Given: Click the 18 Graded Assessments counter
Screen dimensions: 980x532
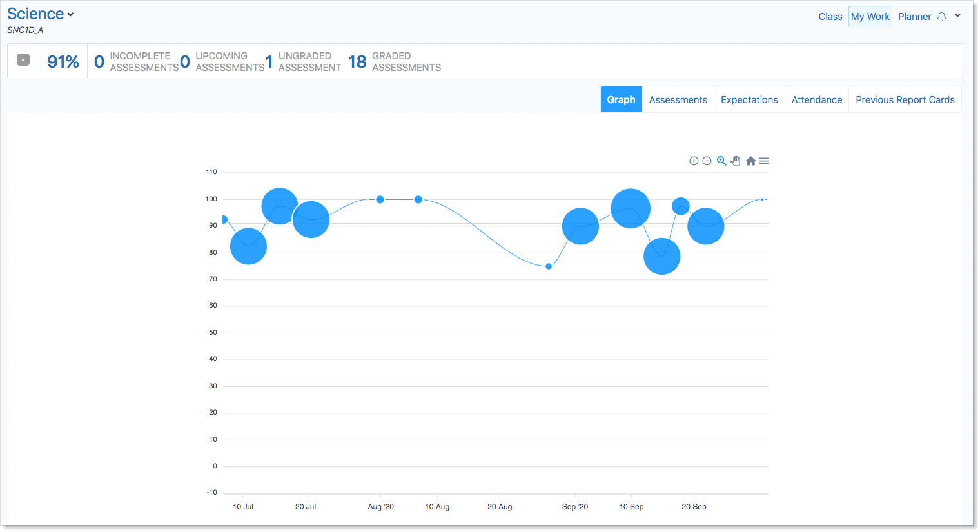Looking at the screenshot, I should (x=394, y=62).
